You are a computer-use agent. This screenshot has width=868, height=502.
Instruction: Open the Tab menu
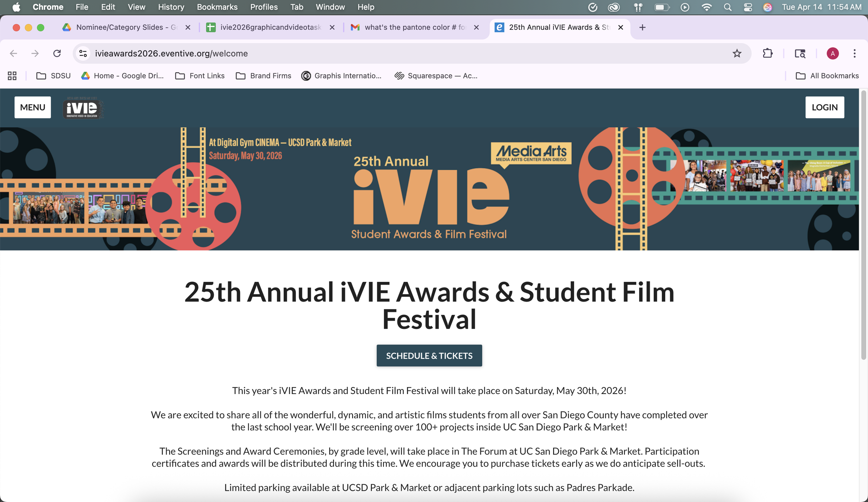click(x=297, y=7)
